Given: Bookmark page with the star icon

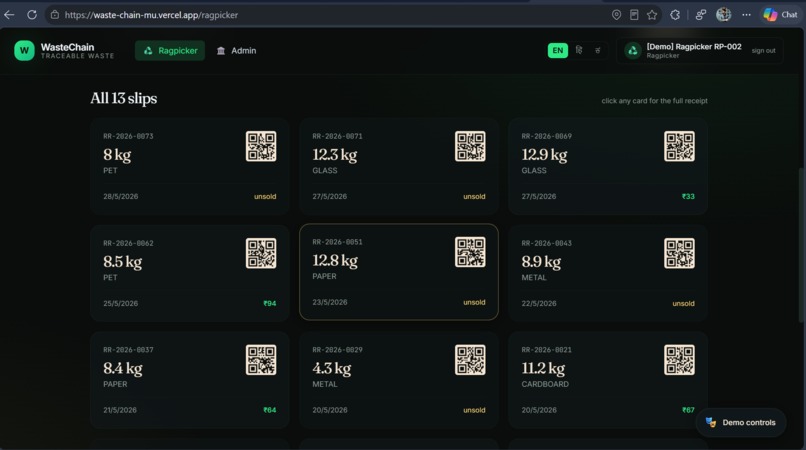Looking at the screenshot, I should point(652,15).
